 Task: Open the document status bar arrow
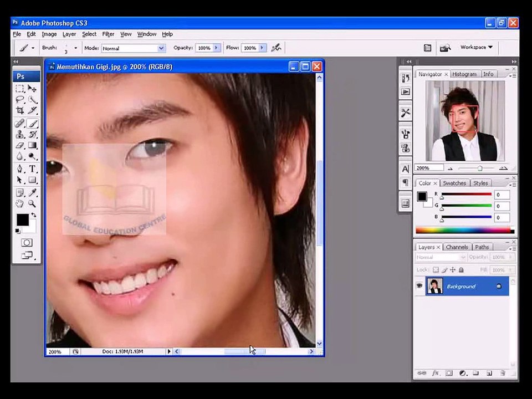(169, 351)
